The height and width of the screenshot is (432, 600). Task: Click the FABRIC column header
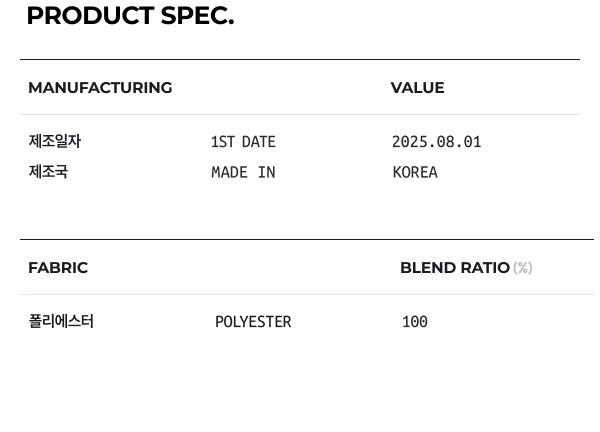click(x=58, y=268)
